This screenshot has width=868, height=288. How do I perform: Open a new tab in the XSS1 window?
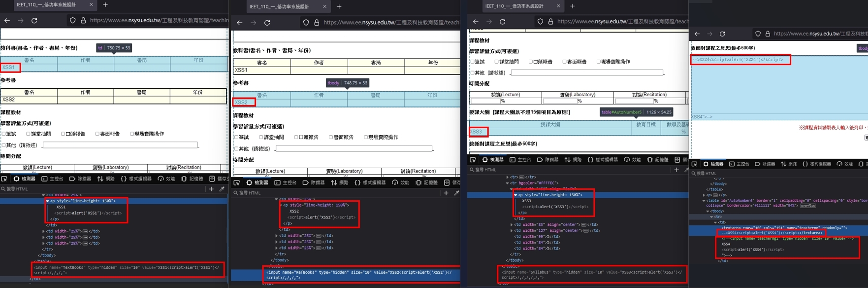click(x=105, y=5)
